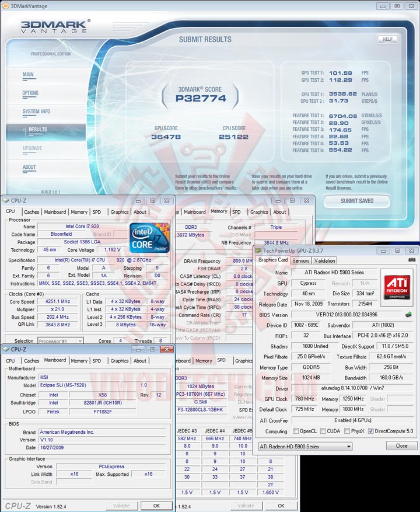Click the GPU Clock 780 MHz field
Image resolution: width=420 pixels, height=512 pixels.
coord(304,399)
